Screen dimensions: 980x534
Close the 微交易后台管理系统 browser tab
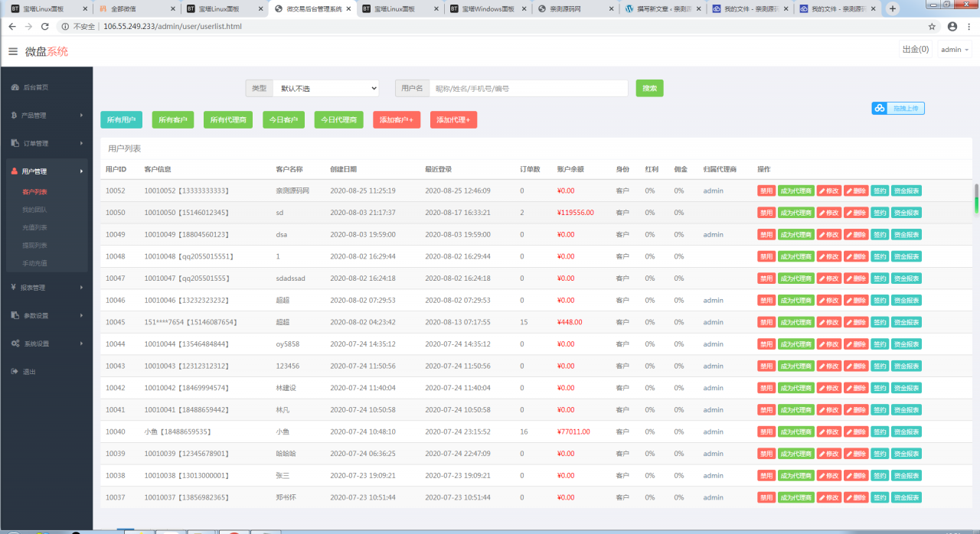[x=349, y=9]
